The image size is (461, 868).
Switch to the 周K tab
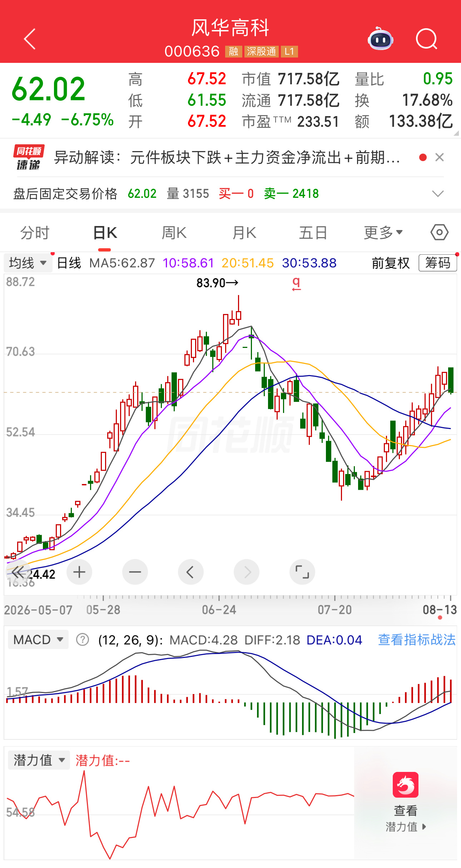pyautogui.click(x=174, y=233)
